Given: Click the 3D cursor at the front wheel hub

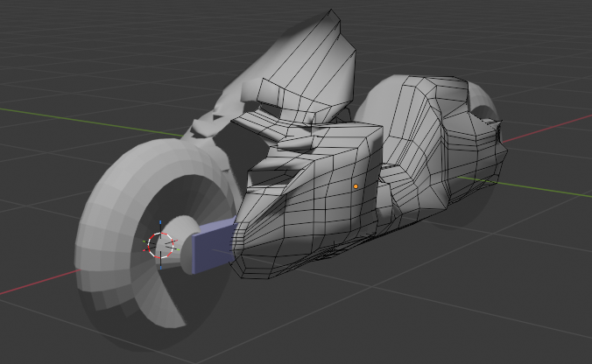Looking at the screenshot, I should pos(159,245).
